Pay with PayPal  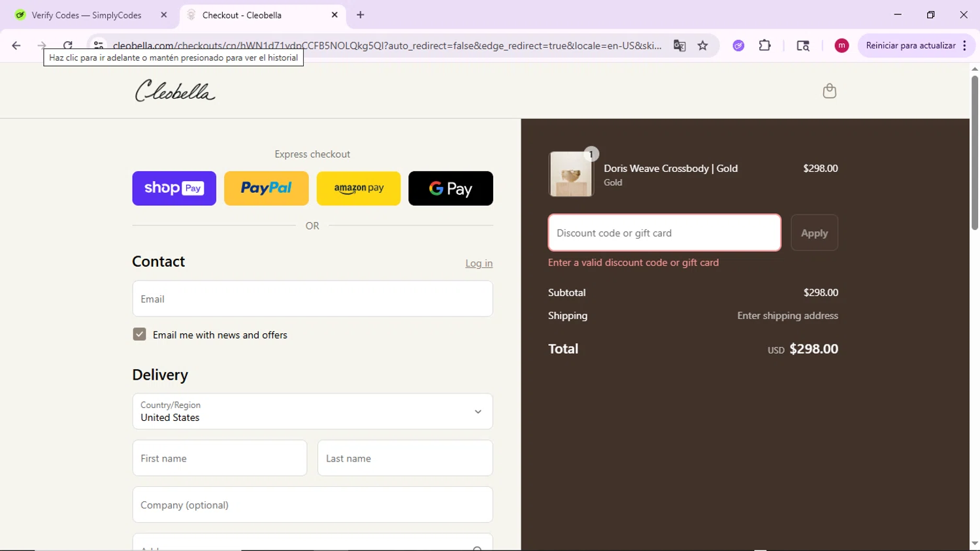point(266,188)
